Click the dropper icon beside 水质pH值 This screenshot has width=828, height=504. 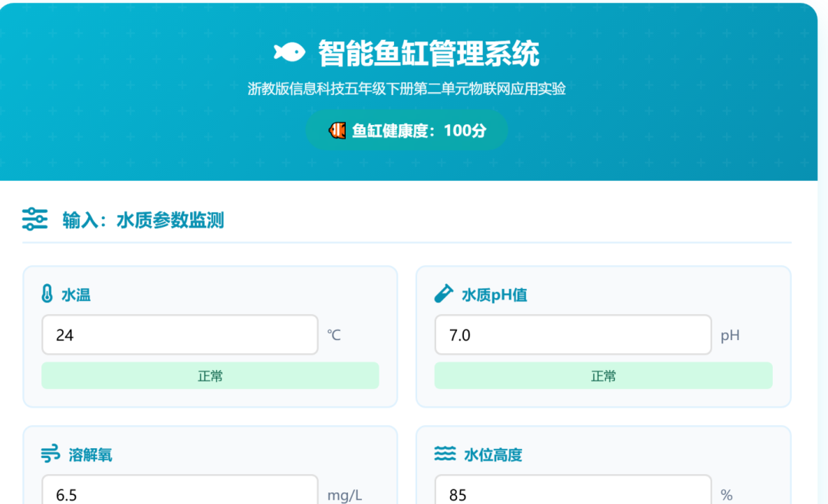(442, 293)
